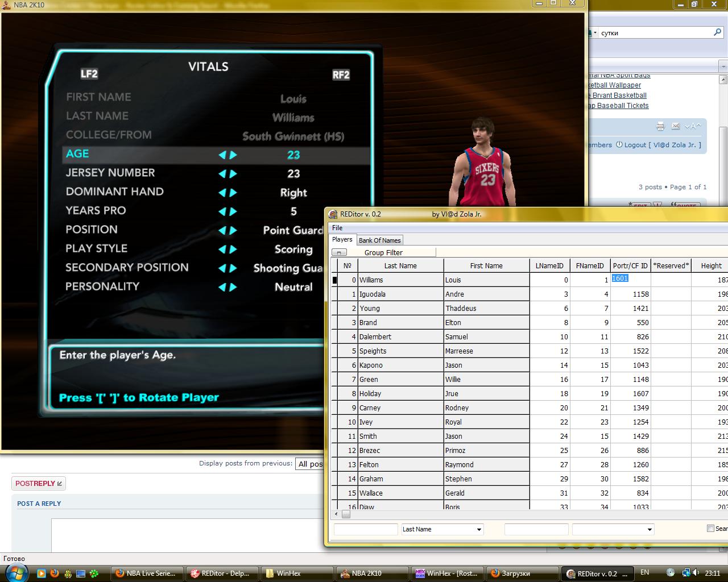Click the table's horizontal scroll left arrow
Viewport: 728px width, 582px height.
coord(336,514)
